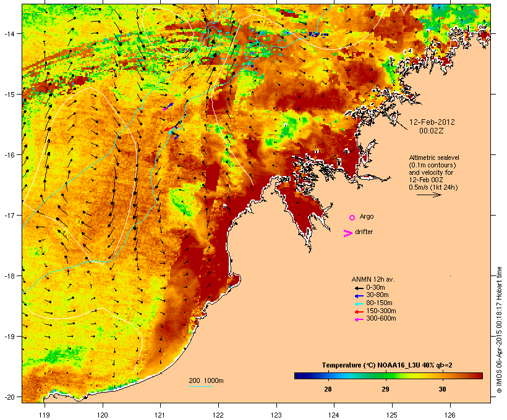
Task: Click the '200 1000m' contour label
Action: 206,380
